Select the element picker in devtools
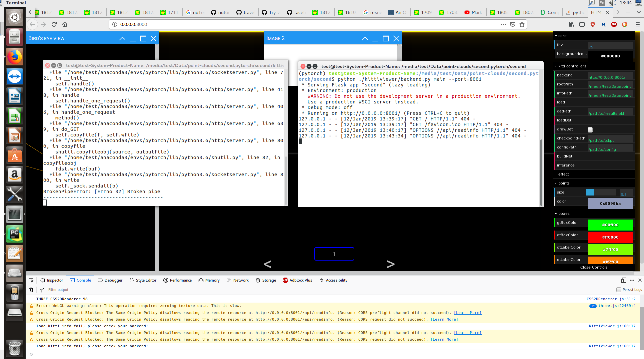Viewport: 644px width, 359px height. coord(31,280)
